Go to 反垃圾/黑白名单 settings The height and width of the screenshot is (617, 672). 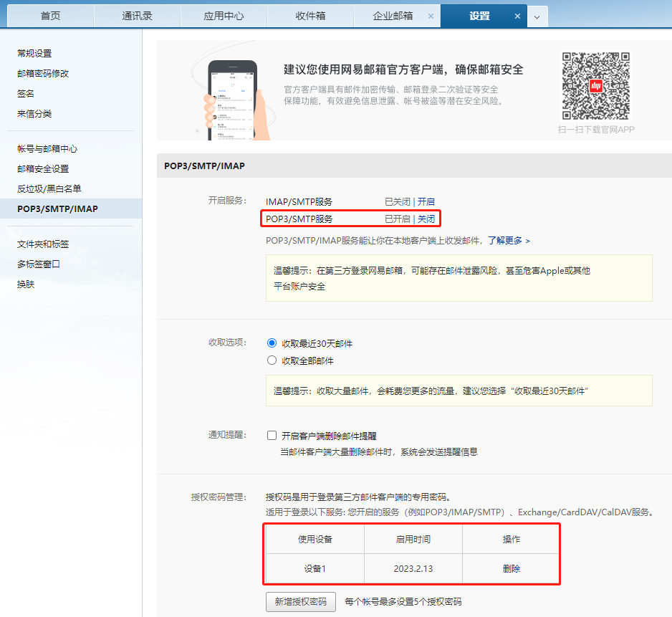click(x=49, y=189)
